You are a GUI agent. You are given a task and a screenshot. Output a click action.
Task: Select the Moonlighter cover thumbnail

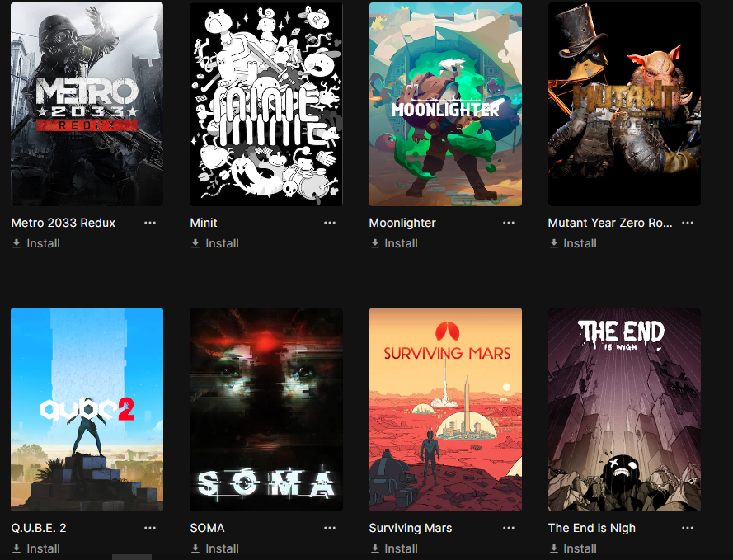pos(445,104)
